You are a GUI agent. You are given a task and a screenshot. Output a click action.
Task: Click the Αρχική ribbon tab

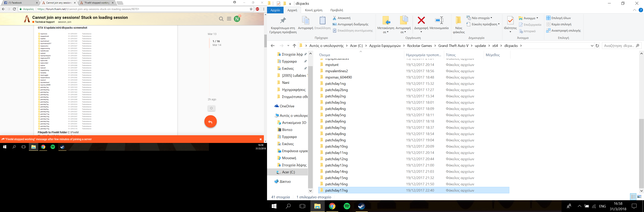(292, 10)
